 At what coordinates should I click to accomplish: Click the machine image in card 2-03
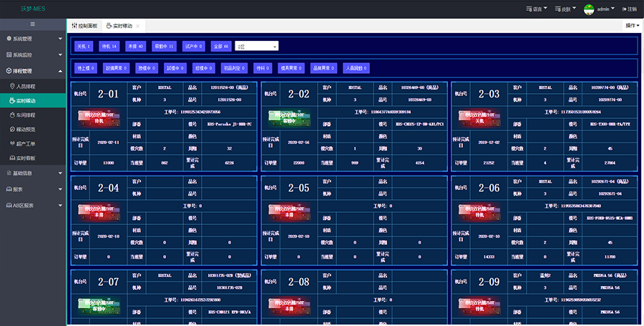click(474, 117)
